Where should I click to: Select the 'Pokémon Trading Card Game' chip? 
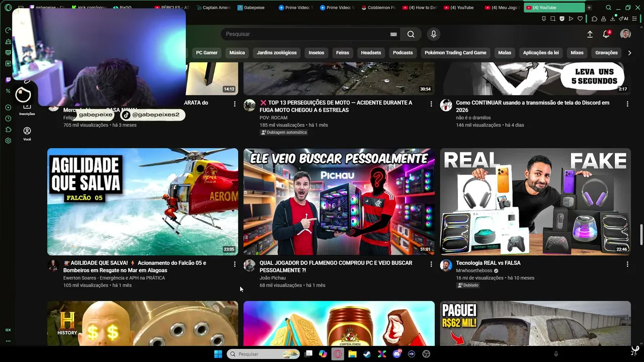(455, 53)
